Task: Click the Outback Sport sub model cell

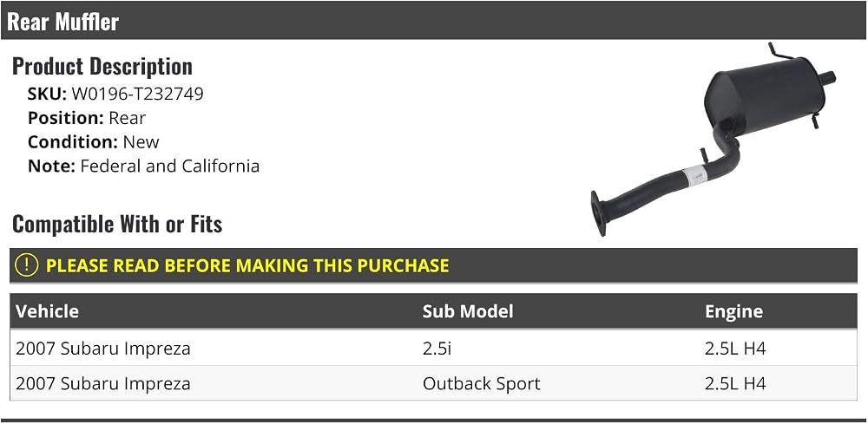Action: 481,383
